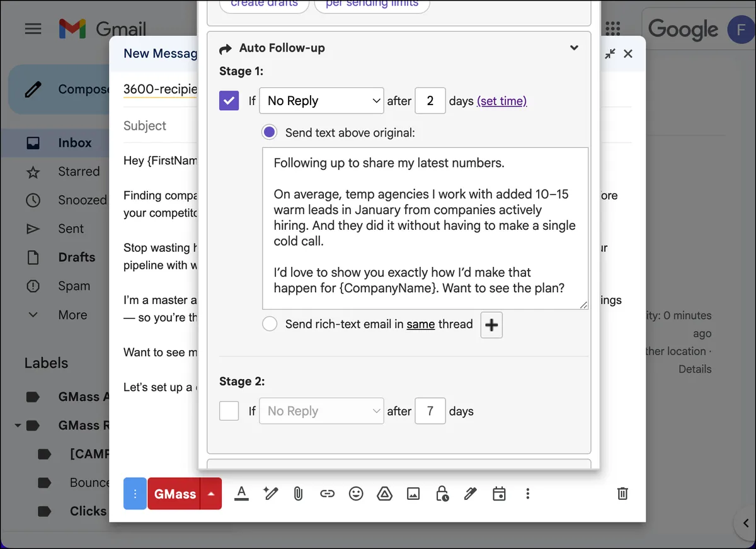Open more options three-dot menu in toolbar

point(528,494)
